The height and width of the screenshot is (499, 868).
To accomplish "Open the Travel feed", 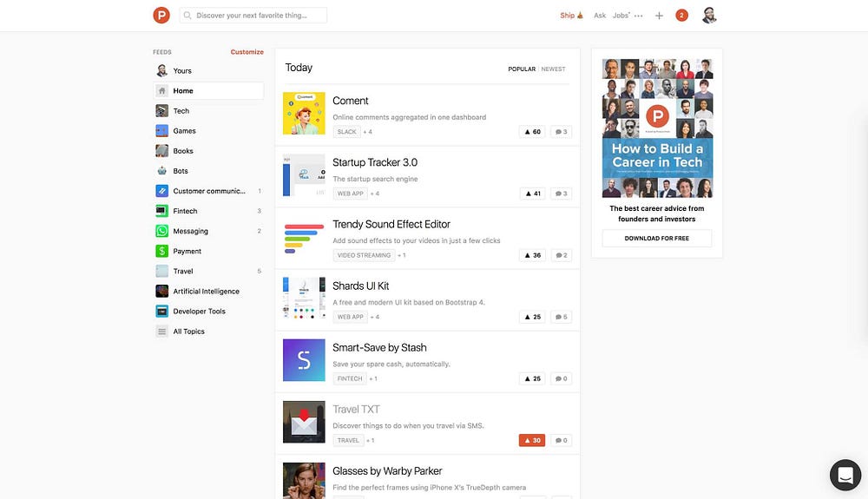I will (208, 271).
